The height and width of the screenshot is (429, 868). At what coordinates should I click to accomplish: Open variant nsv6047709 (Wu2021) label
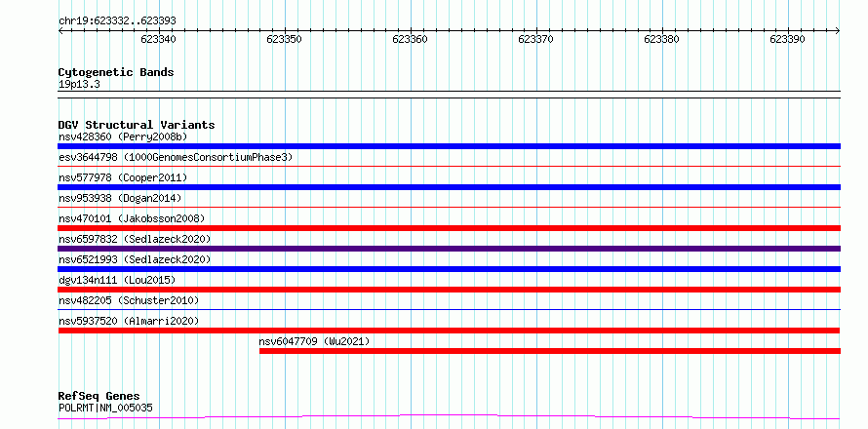tap(314, 341)
